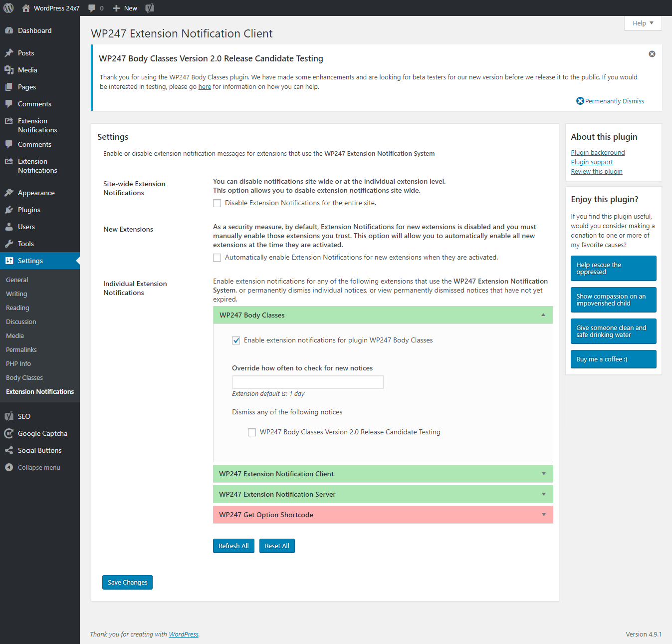This screenshot has width=672, height=644.
Task: Save settings with the Save Changes button
Action: 127,582
